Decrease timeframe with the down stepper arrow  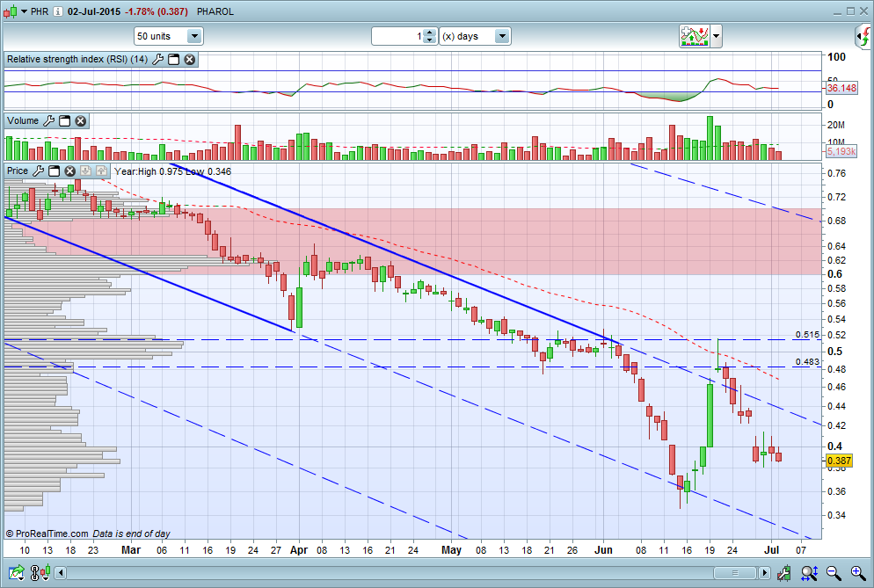pos(429,40)
